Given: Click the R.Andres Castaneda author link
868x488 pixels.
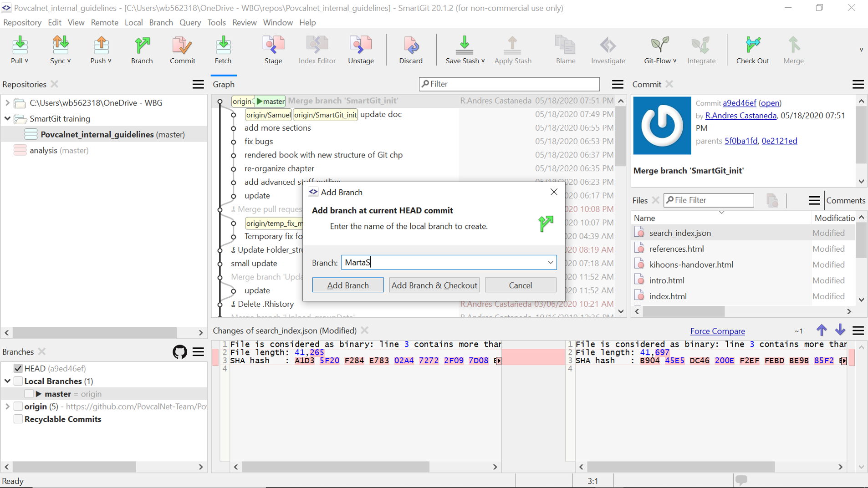Looking at the screenshot, I should tap(740, 116).
